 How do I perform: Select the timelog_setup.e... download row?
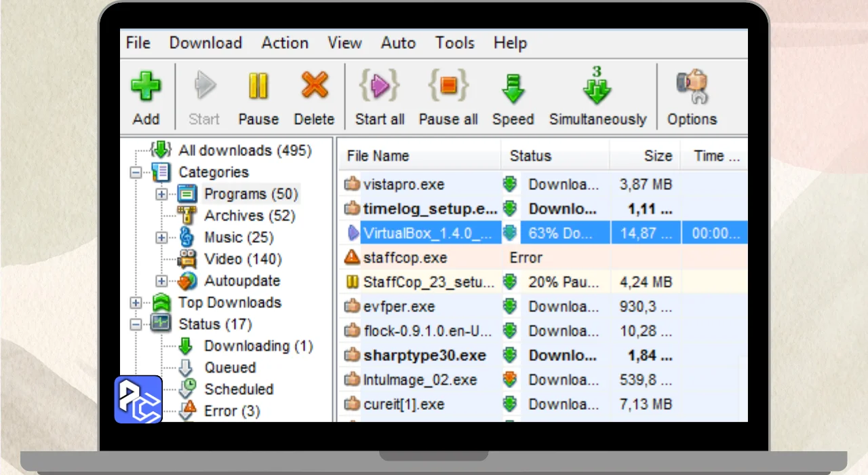(x=542, y=208)
